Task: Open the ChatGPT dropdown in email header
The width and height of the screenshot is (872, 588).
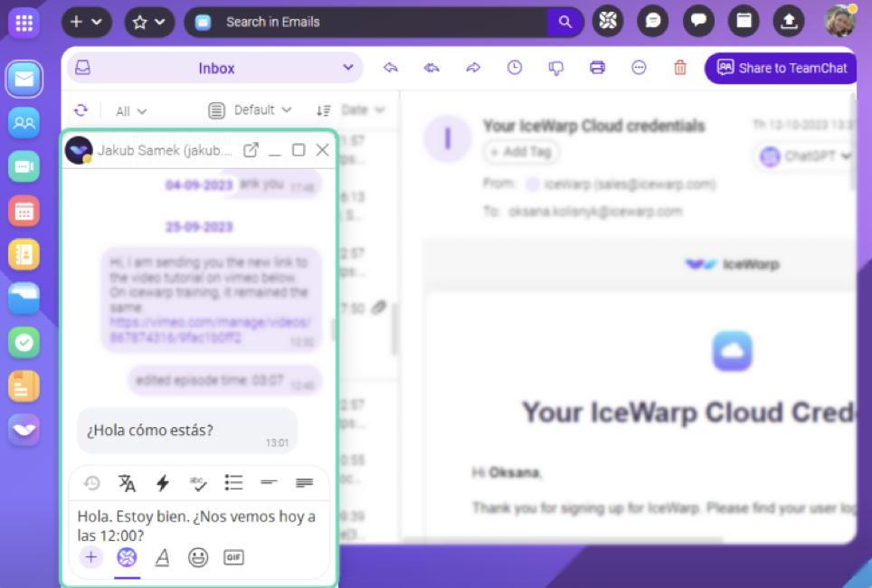Action: 806,156
